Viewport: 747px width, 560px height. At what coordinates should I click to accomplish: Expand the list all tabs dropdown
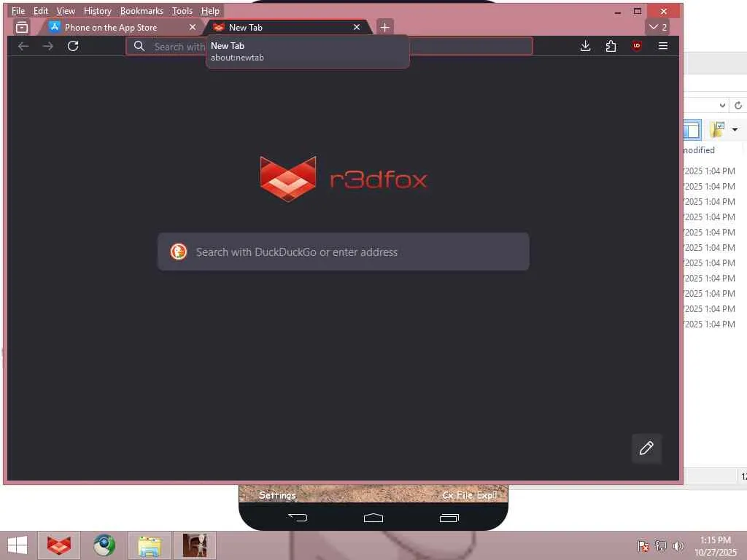[658, 27]
